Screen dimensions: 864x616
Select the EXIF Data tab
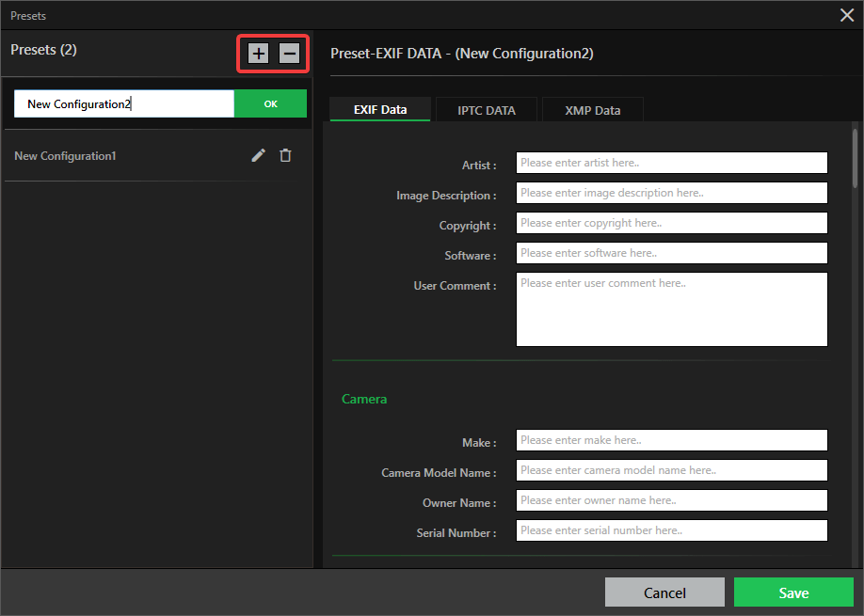pos(379,109)
